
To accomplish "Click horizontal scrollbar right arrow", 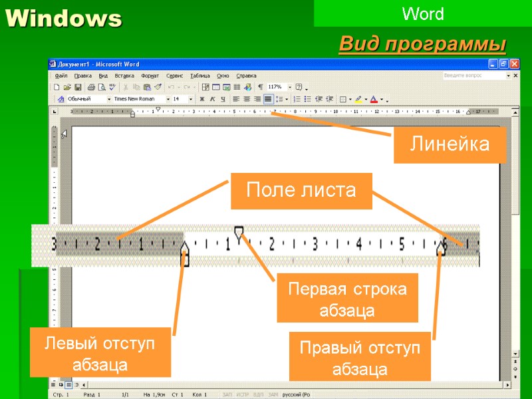I will (507, 385).
